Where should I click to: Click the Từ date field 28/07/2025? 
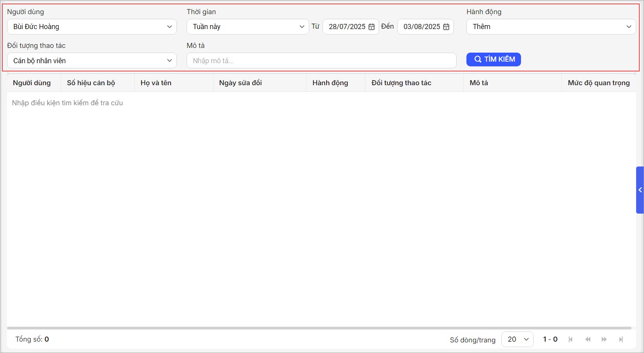coord(347,27)
